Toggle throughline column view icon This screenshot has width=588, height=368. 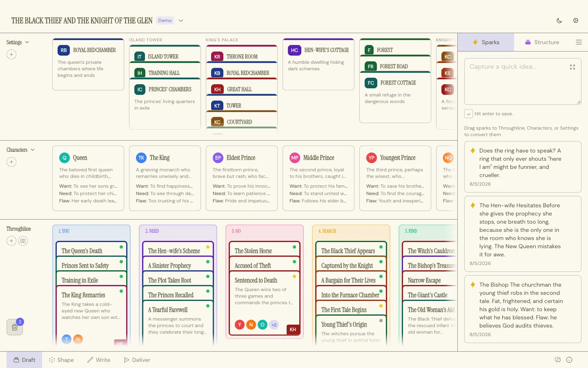click(23, 241)
